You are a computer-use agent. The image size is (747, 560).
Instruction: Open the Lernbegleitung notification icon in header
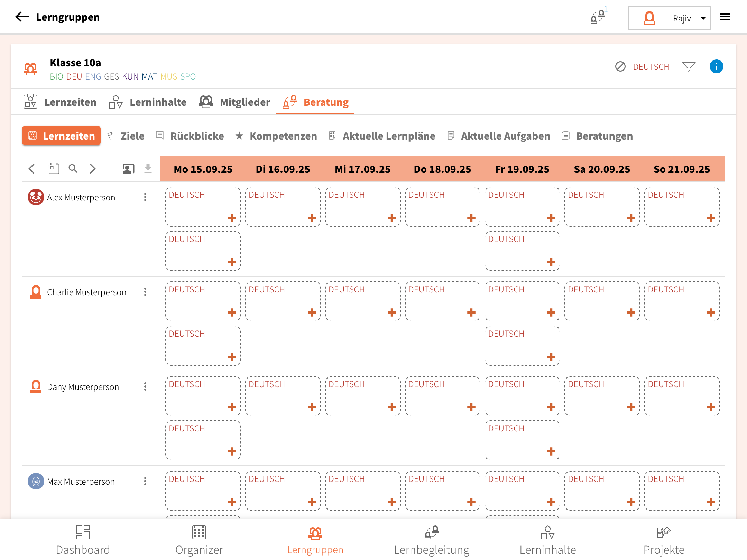598,17
